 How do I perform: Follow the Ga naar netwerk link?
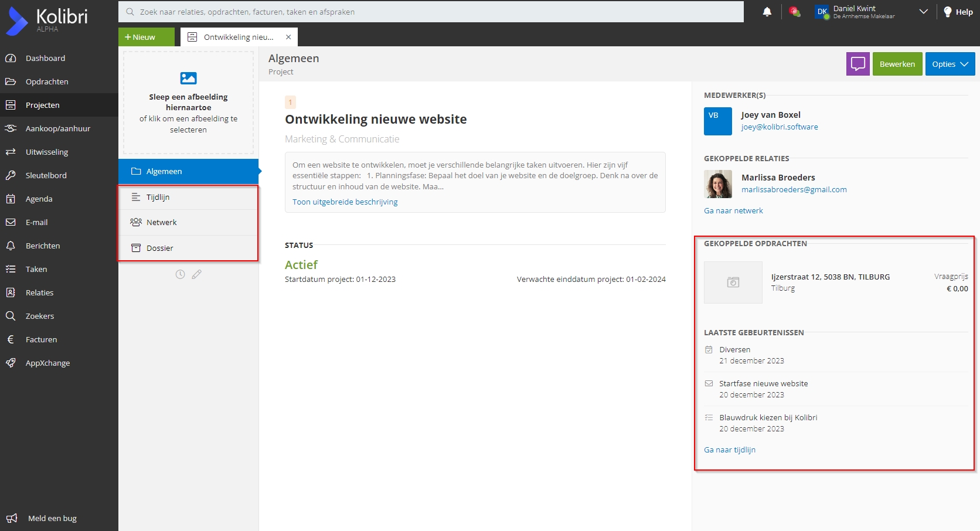pos(733,210)
